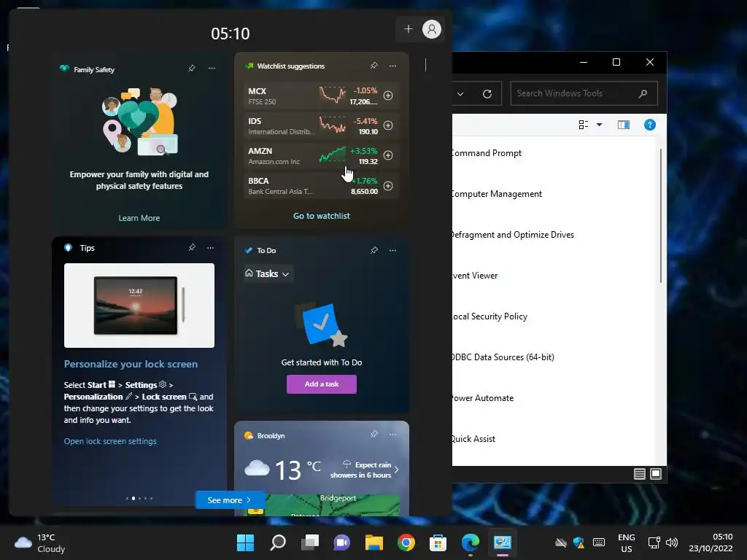
Task: Open Tips widget more options
Action: click(211, 248)
